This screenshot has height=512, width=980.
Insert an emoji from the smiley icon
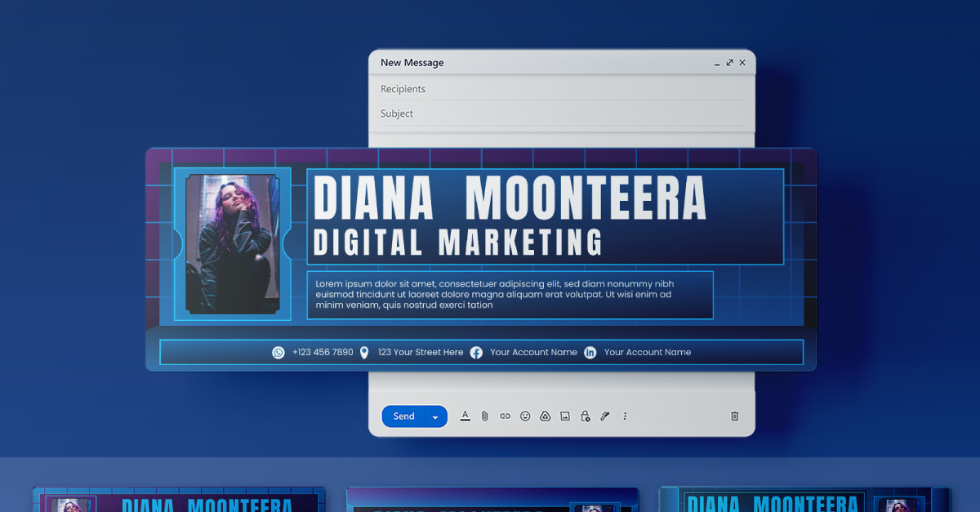point(525,416)
